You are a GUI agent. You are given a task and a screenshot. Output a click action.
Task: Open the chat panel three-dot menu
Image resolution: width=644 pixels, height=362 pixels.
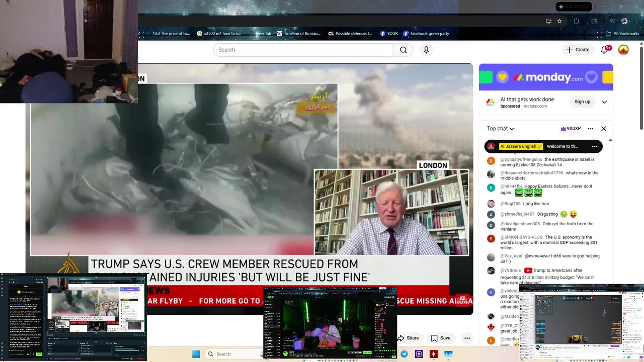click(590, 129)
